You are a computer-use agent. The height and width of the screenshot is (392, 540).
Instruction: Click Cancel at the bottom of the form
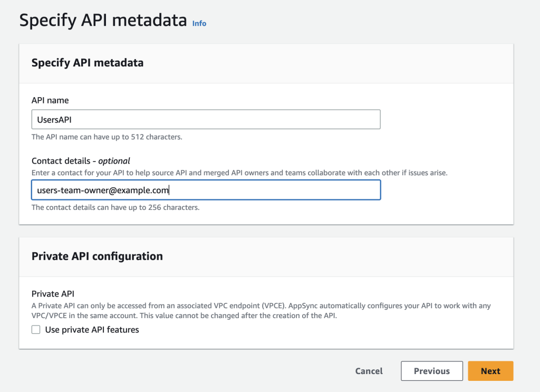pyautogui.click(x=369, y=371)
